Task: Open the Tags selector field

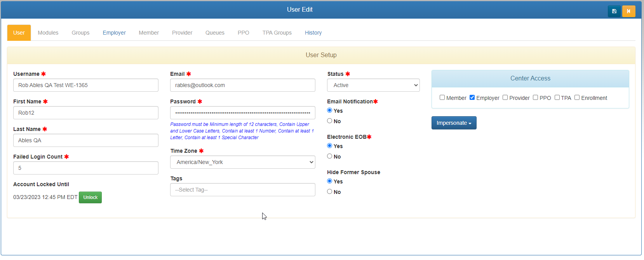Action: 242,190
